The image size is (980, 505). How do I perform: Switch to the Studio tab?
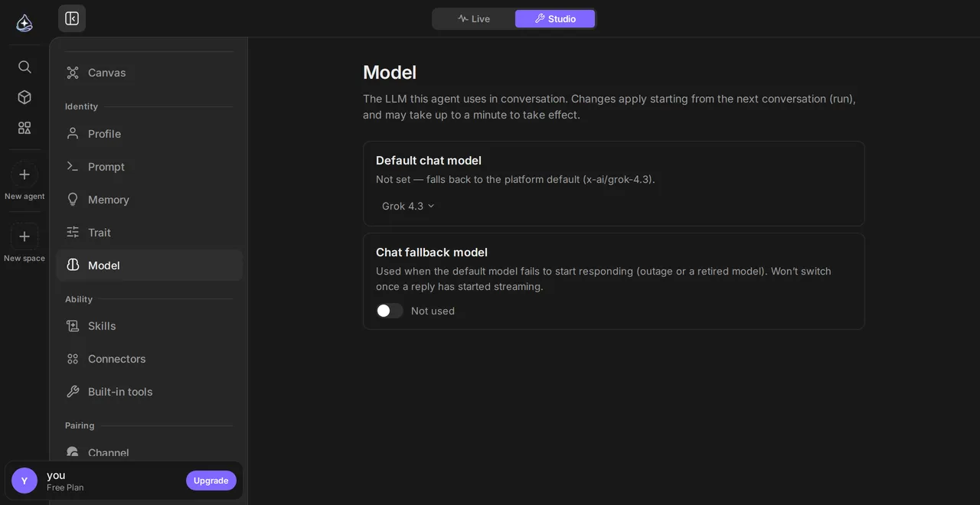[555, 19]
